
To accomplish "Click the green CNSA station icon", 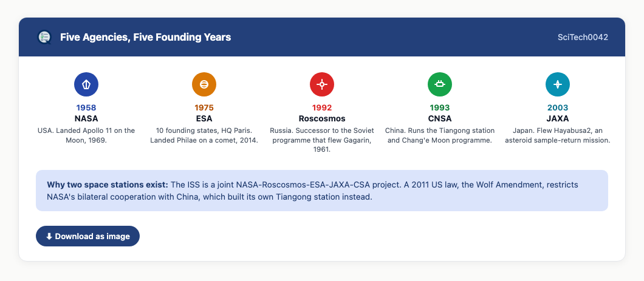I will pyautogui.click(x=440, y=84).
